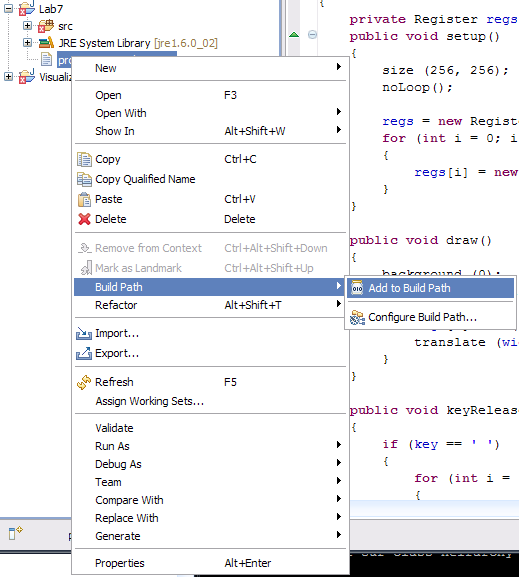Expand the JRE System Library node

[27, 42]
